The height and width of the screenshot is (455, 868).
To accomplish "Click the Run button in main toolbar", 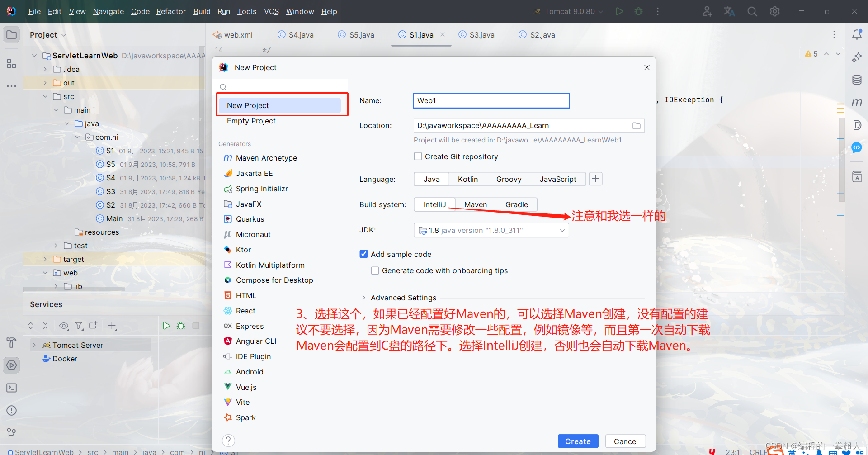I will tap(619, 11).
